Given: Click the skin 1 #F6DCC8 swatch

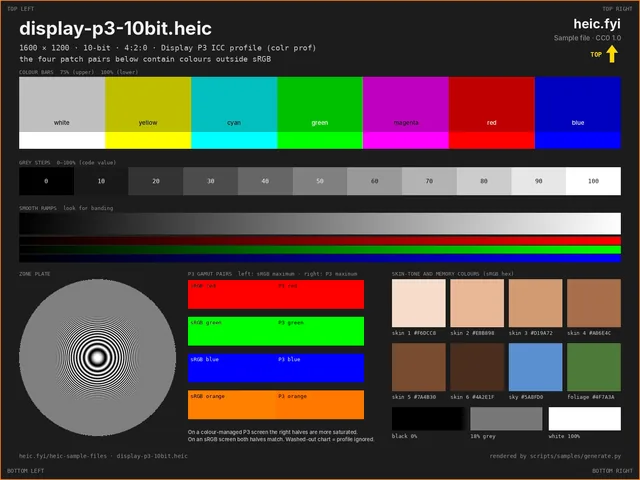Looking at the screenshot, I should pos(419,303).
